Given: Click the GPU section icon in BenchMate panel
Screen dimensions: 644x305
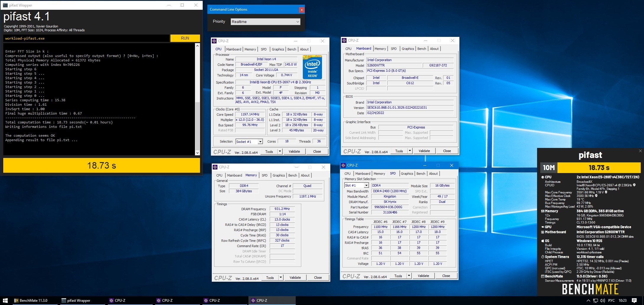Looking at the screenshot, I should point(543,227).
